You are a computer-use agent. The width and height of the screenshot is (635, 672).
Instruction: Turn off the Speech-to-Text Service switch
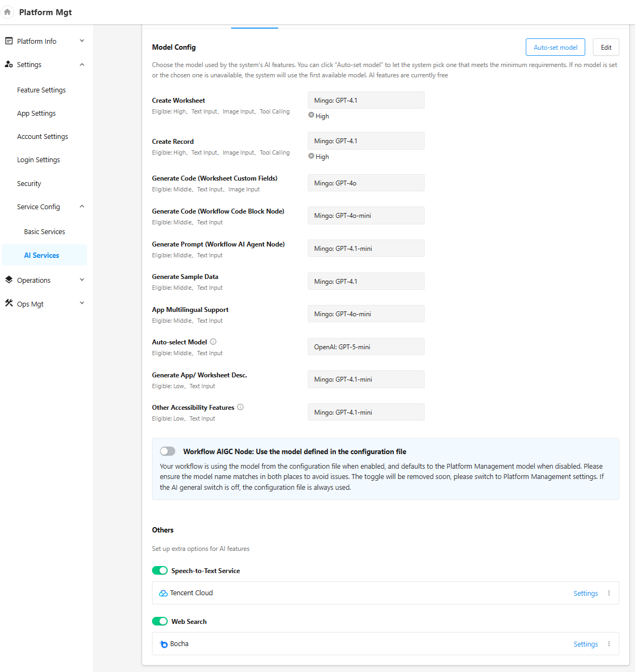tap(160, 570)
